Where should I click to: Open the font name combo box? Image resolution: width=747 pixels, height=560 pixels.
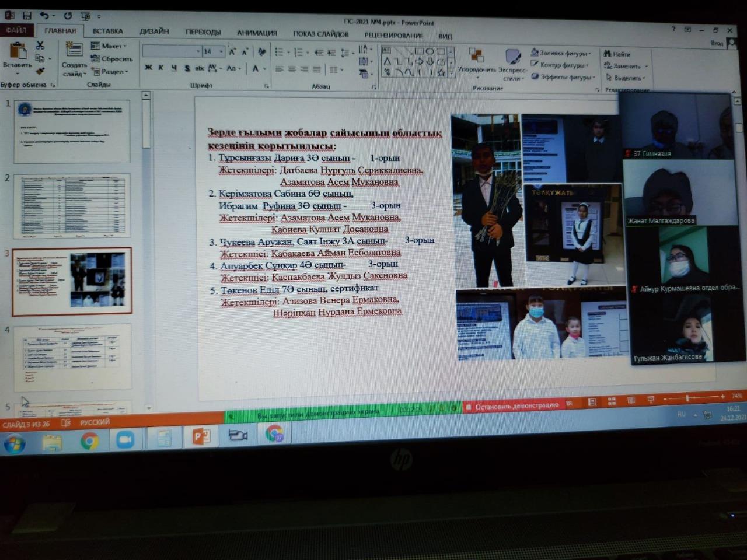pyautogui.click(x=172, y=51)
